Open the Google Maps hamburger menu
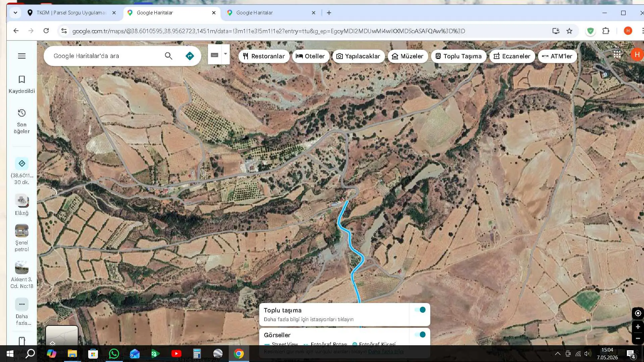This screenshot has width=644, height=362. pyautogui.click(x=22, y=56)
